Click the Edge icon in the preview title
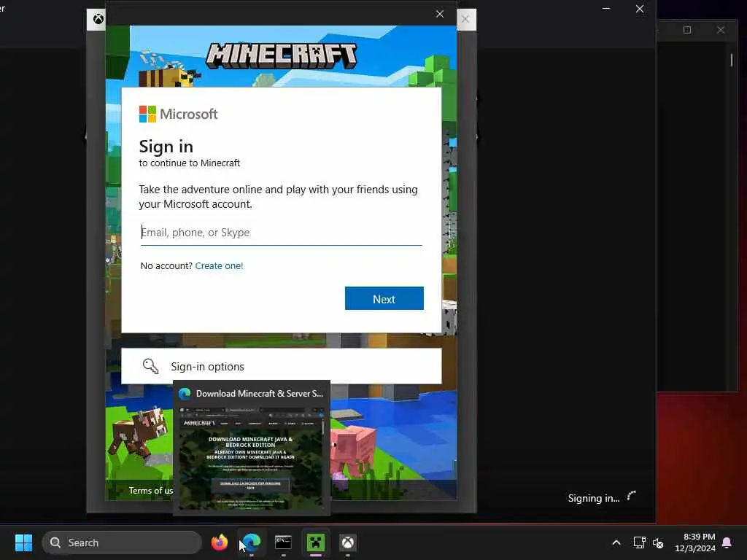This screenshot has width=747, height=560. [185, 393]
